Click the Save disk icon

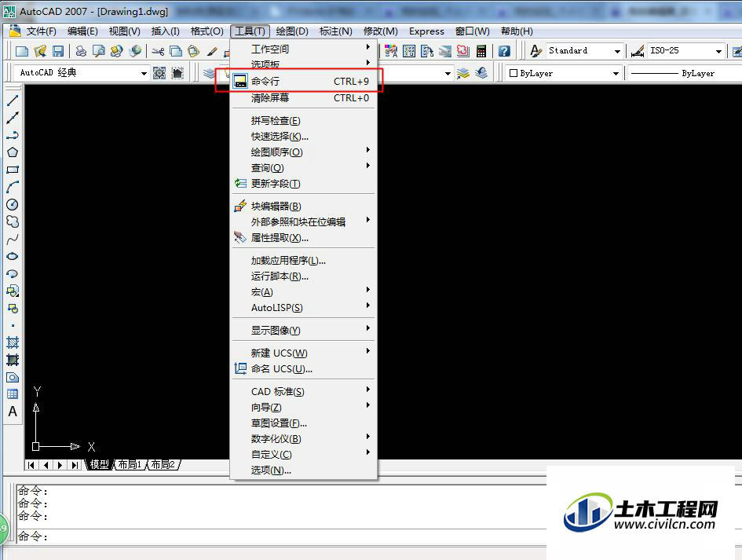58,50
